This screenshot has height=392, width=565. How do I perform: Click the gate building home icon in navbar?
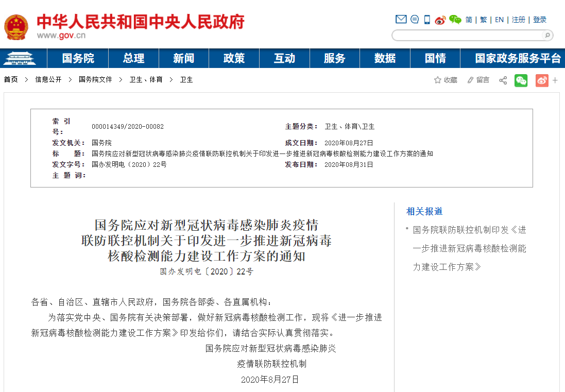point(19,58)
